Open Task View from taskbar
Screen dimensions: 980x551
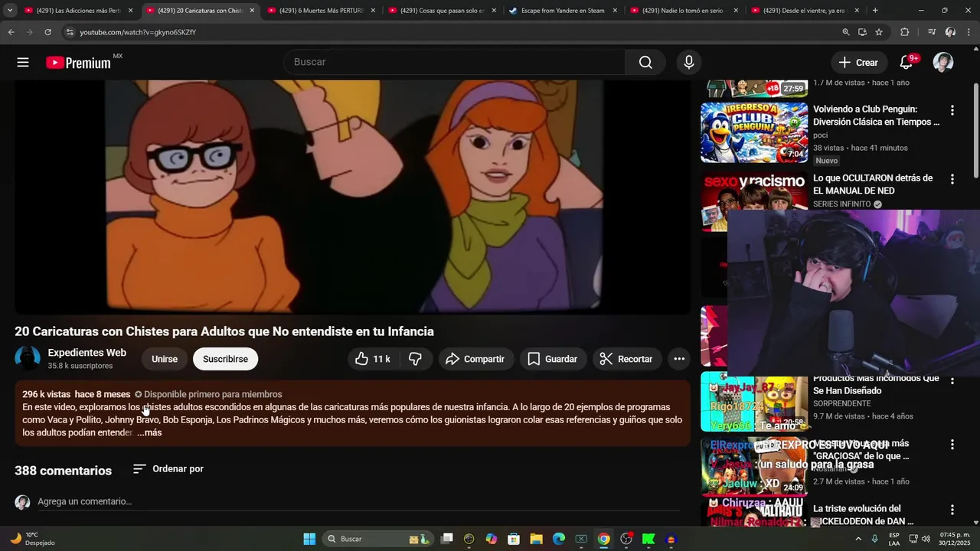pos(447,539)
